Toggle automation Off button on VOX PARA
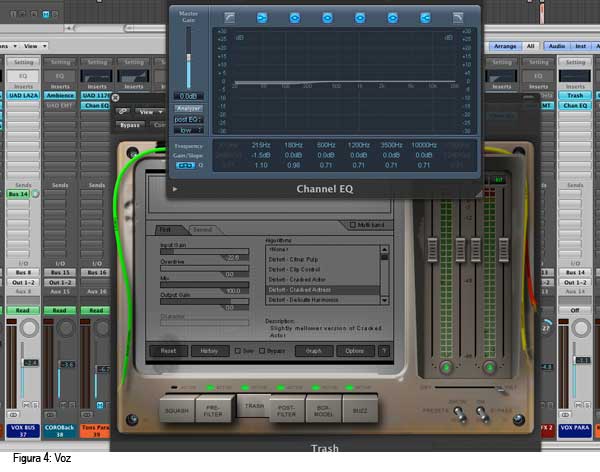Image resolution: width=600 pixels, height=472 pixels. (574, 310)
